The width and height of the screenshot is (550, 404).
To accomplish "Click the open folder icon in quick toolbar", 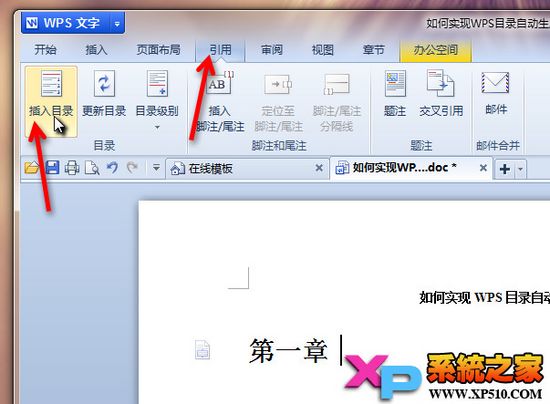I will pos(32,168).
